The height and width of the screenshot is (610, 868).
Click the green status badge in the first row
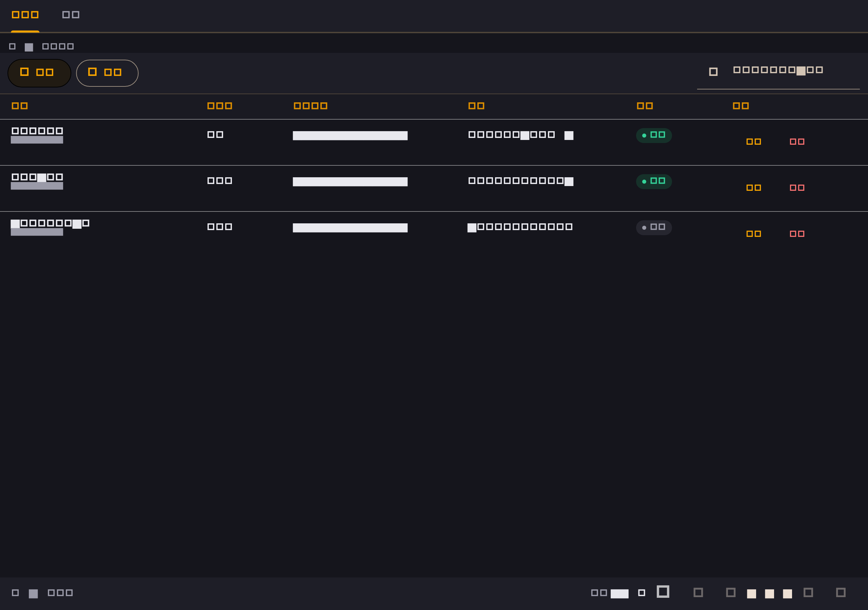click(654, 135)
